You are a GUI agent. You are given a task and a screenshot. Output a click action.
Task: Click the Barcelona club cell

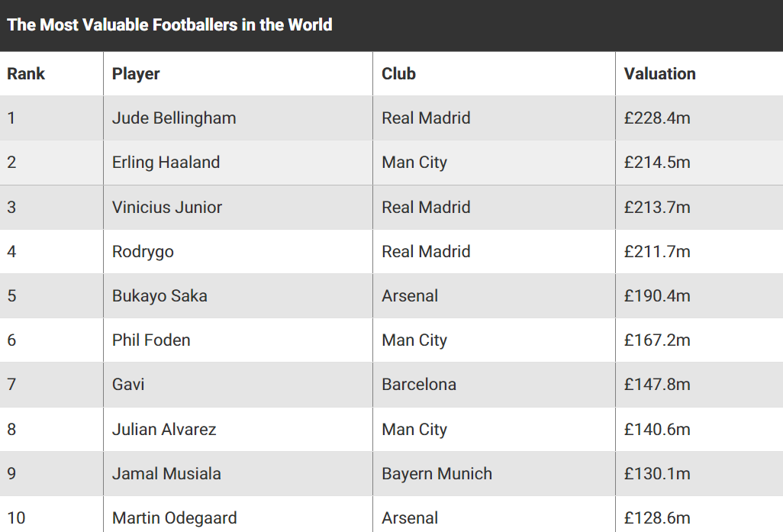(x=419, y=385)
